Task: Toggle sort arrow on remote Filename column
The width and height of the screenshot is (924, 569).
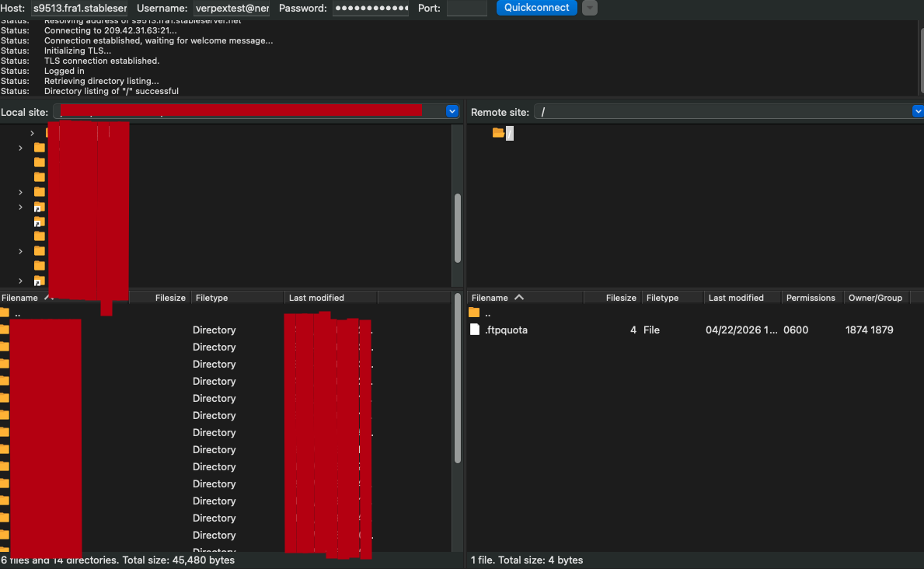Action: pos(519,298)
